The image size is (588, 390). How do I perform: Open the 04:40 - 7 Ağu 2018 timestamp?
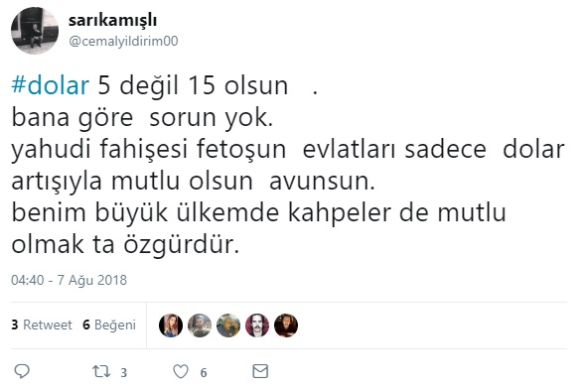click(69, 280)
